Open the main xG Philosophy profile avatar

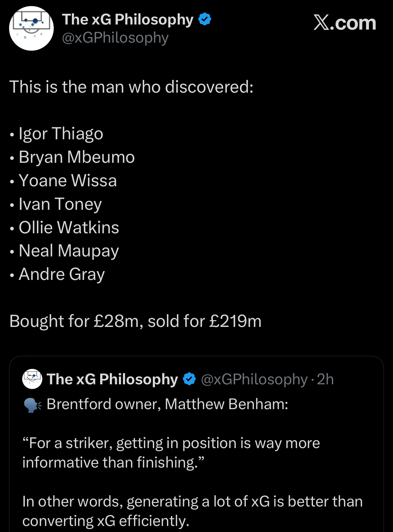31,28
